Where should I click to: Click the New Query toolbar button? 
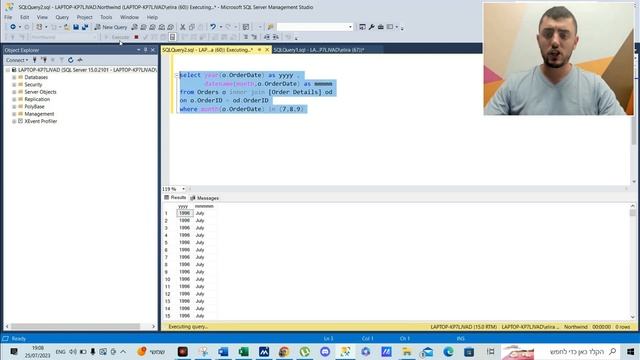[x=111, y=27]
